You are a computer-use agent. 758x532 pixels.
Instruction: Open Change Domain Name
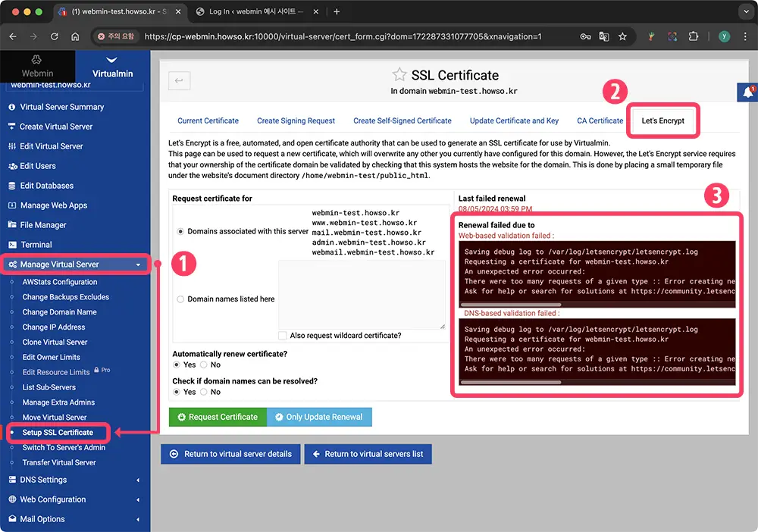click(x=59, y=311)
